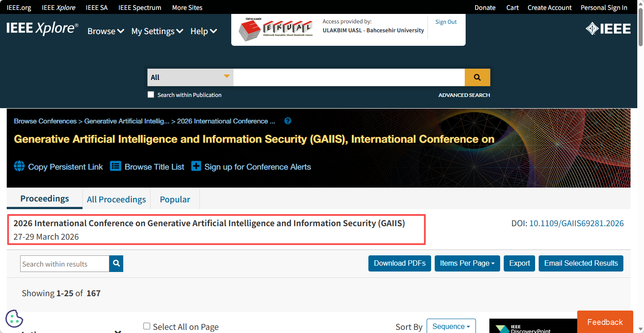Click the orange search magnifier button

click(477, 77)
